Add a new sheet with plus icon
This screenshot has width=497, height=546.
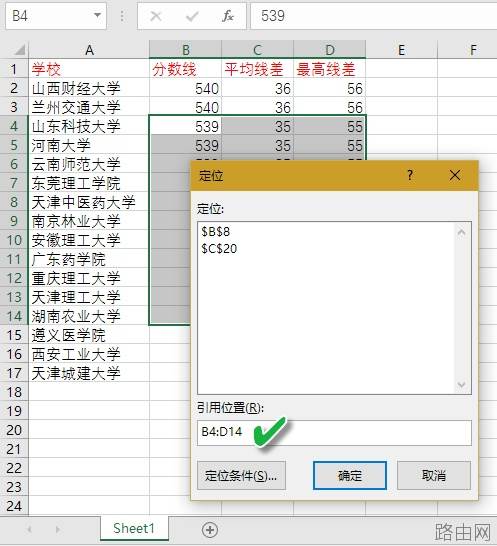(x=210, y=530)
